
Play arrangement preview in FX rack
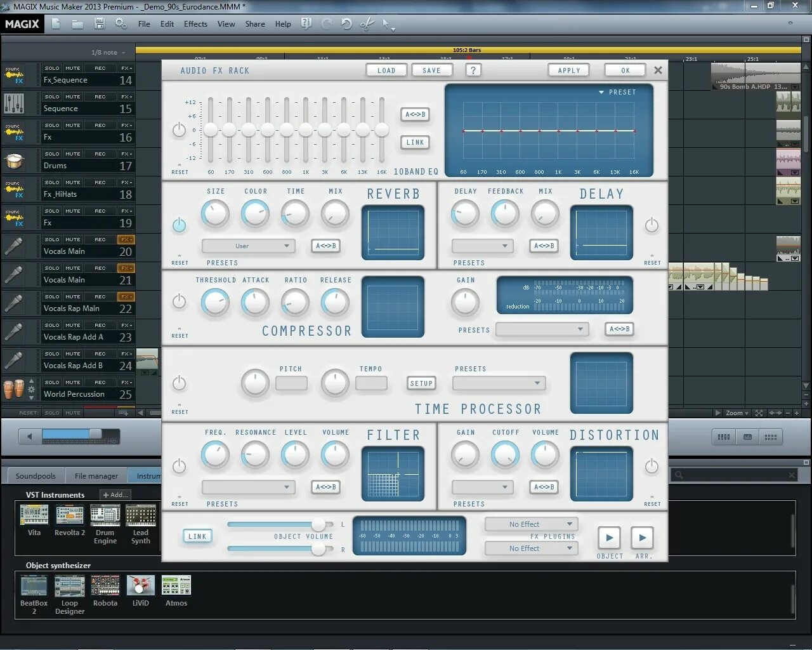(642, 538)
